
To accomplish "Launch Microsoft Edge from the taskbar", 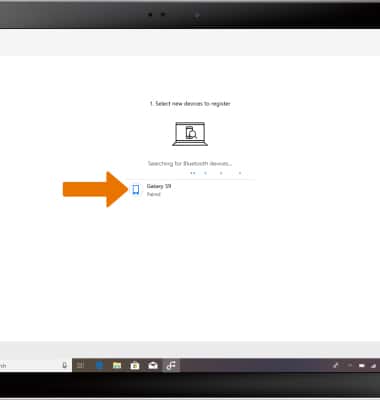I will 99,366.
